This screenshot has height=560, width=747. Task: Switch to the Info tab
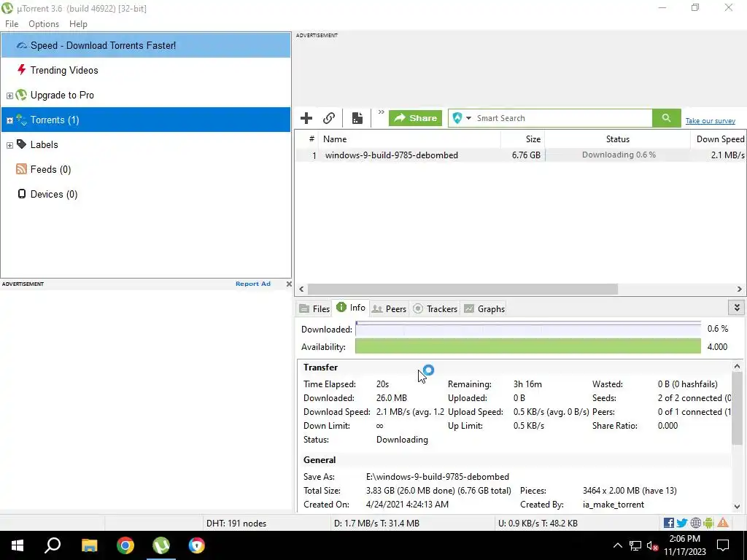351,308
